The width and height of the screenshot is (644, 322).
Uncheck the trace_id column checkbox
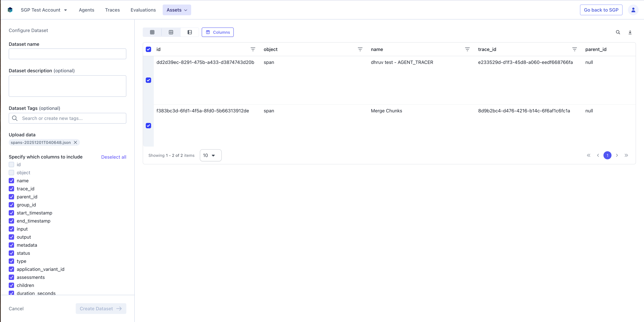pyautogui.click(x=12, y=189)
